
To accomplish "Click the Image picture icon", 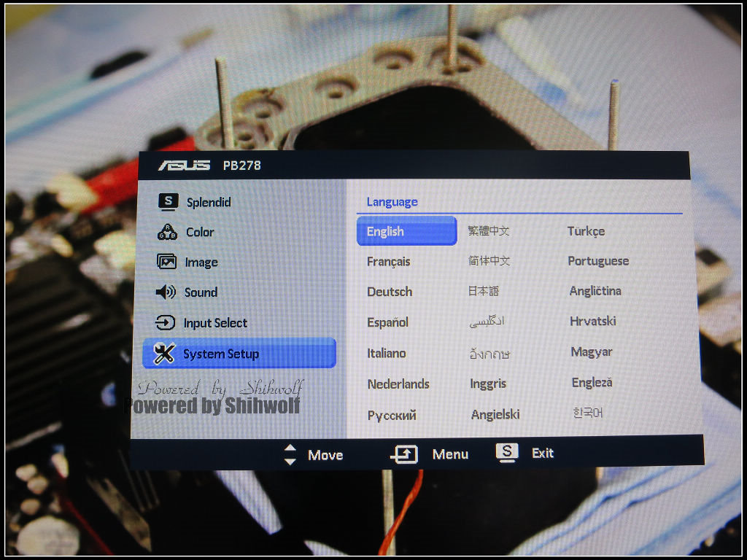I will tap(167, 262).
